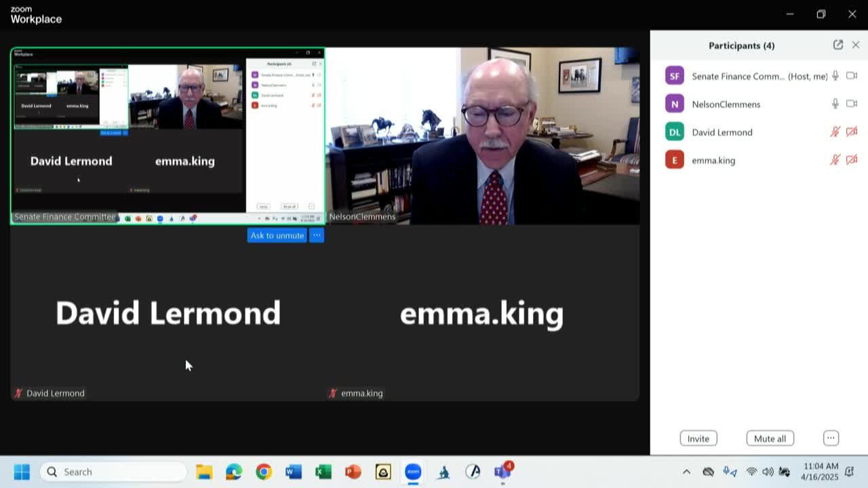Select David Lermond participant name in list
Viewport: 868px width, 488px height.
722,132
